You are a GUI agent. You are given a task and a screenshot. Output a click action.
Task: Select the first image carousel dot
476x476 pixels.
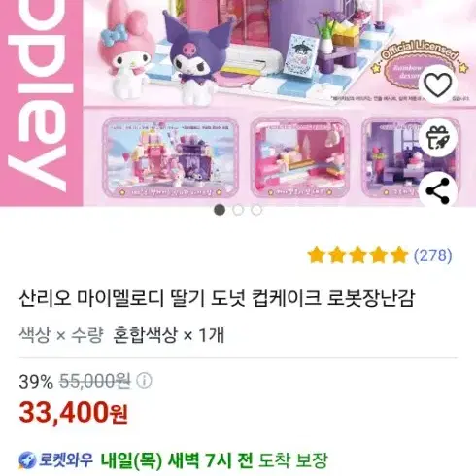(220, 210)
